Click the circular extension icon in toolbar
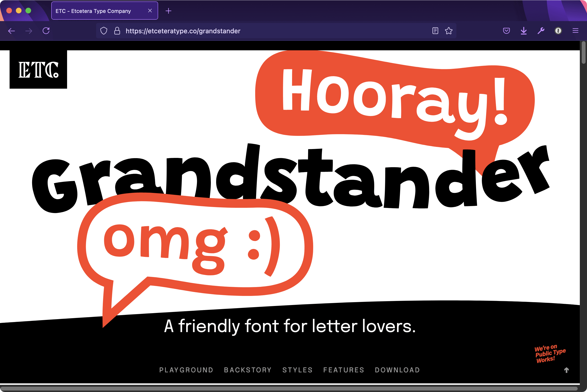The height and width of the screenshot is (392, 587). [558, 31]
